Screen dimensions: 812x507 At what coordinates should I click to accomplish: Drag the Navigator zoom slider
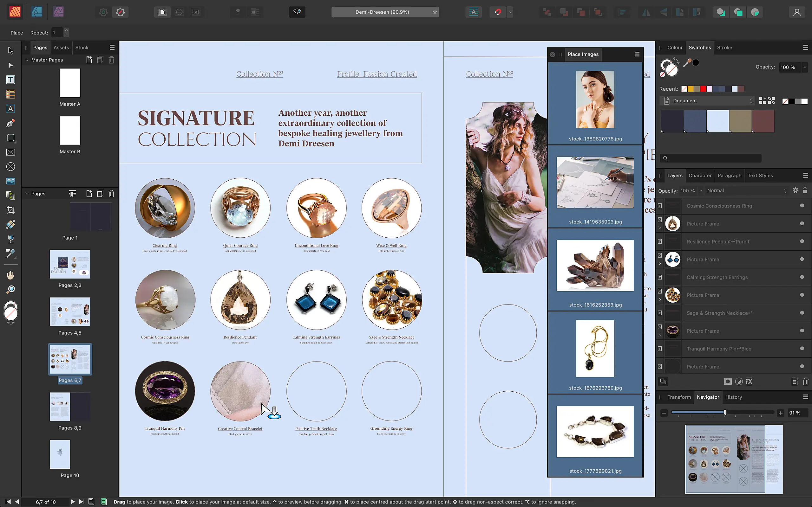pos(725,414)
